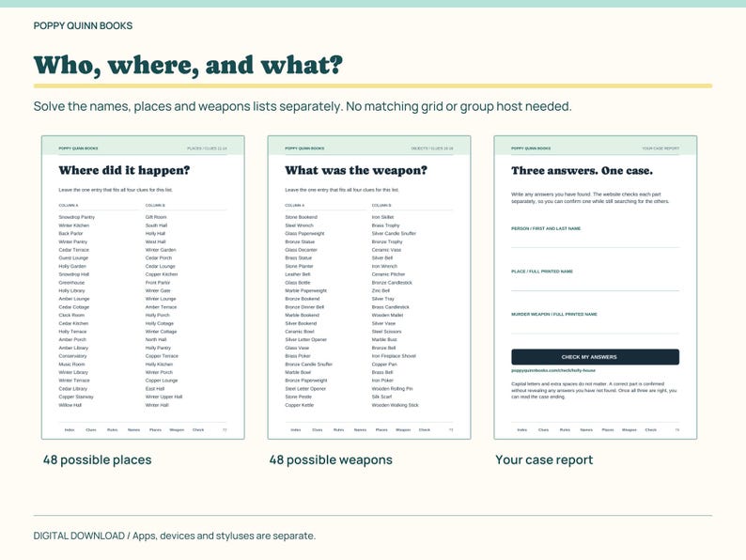Select 'Conservatory' in the places list
This screenshot has width=746, height=560.
(x=72, y=356)
